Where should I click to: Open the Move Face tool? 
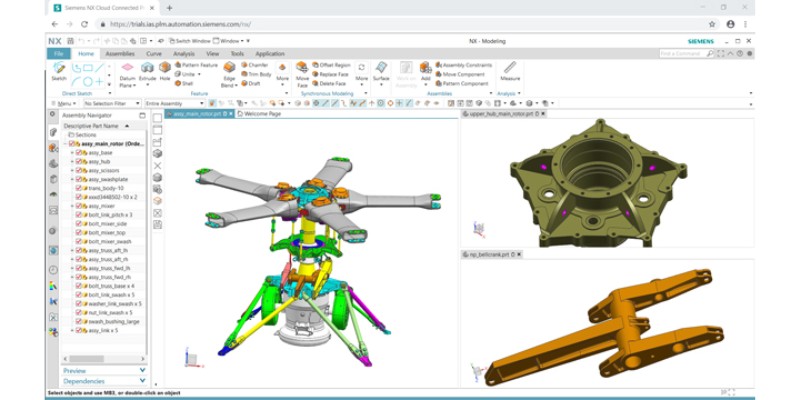pyautogui.click(x=302, y=74)
